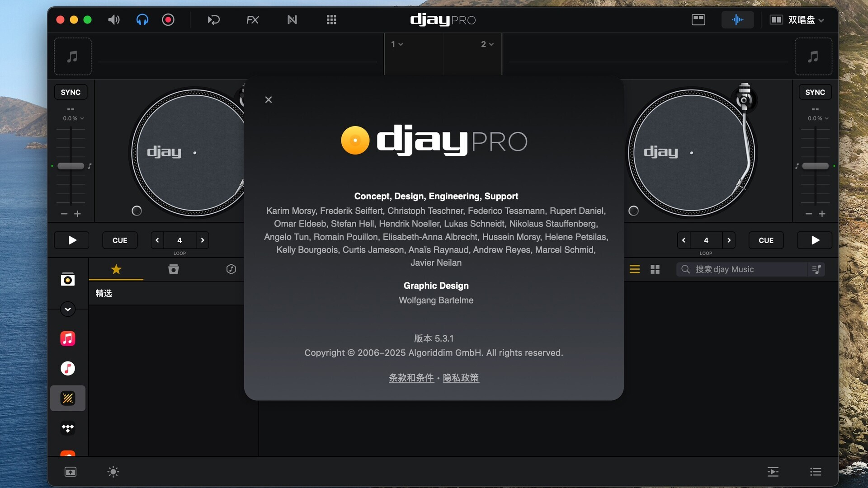This screenshot has width=868, height=488.
Task: Click the left deck tempo slider handle
Action: (x=71, y=166)
